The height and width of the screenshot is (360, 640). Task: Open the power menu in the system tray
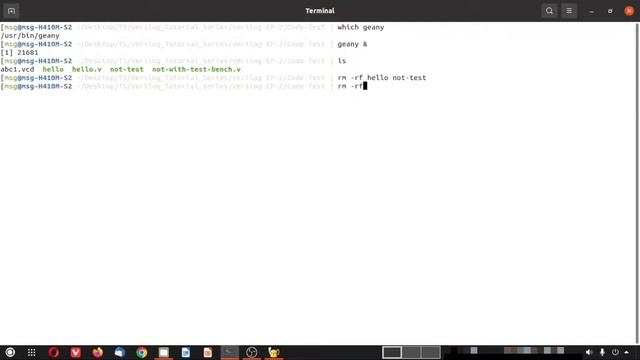tap(615, 352)
